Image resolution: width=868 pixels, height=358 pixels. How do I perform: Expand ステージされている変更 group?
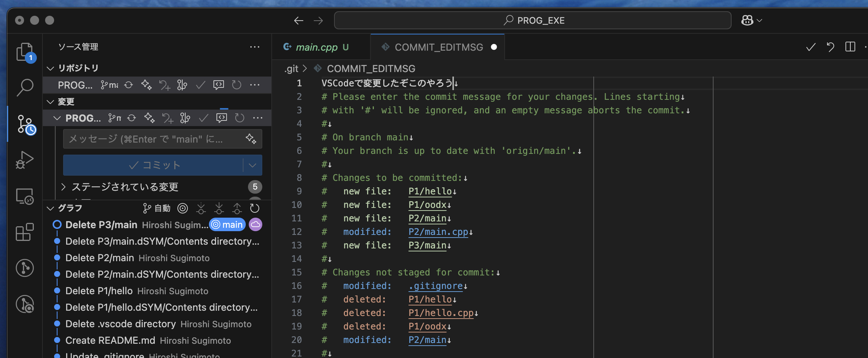point(63,187)
